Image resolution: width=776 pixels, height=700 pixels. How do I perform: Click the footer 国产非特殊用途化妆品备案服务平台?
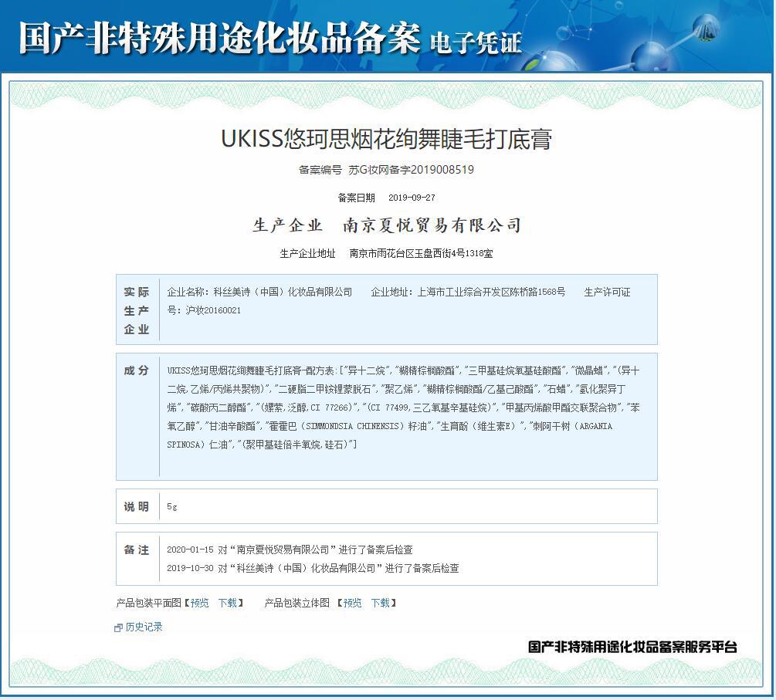(632, 647)
